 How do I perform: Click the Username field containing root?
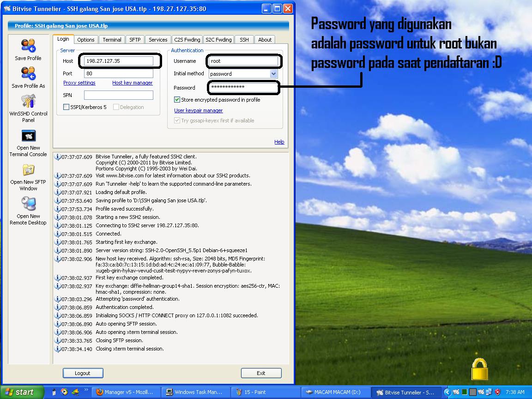243,61
